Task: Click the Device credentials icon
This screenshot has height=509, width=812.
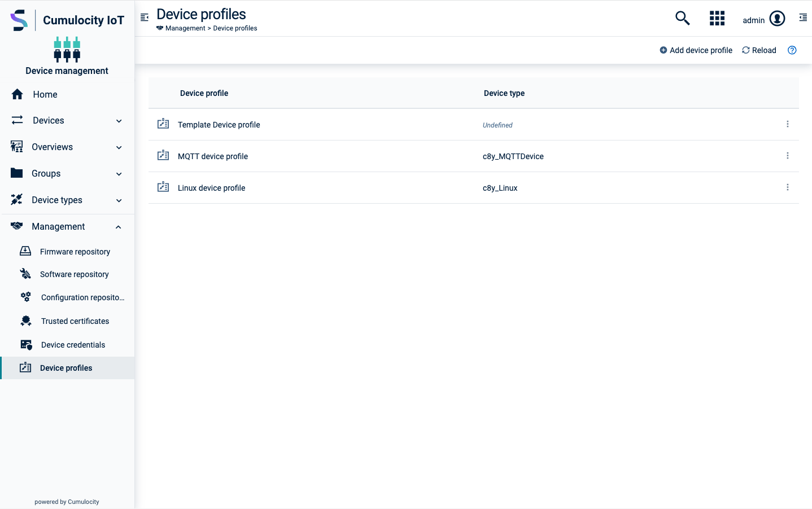Action: (27, 344)
